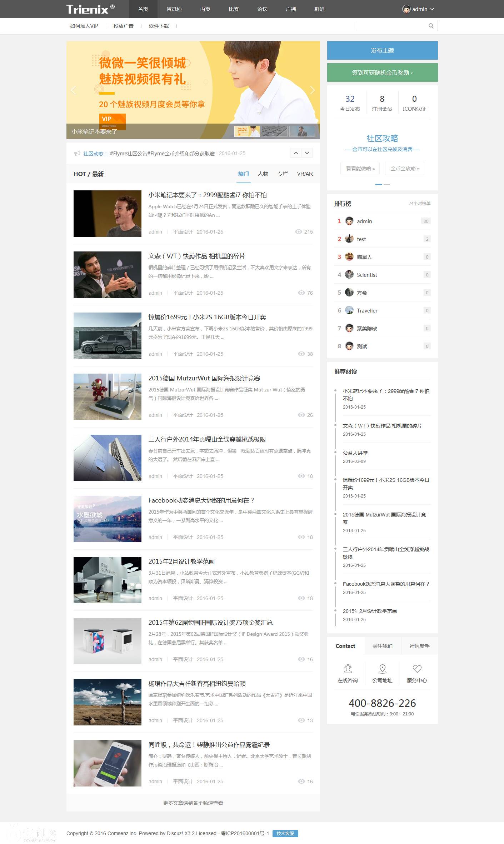Open the 服务中心 heart icon
This screenshot has height=844, width=504.
click(417, 669)
